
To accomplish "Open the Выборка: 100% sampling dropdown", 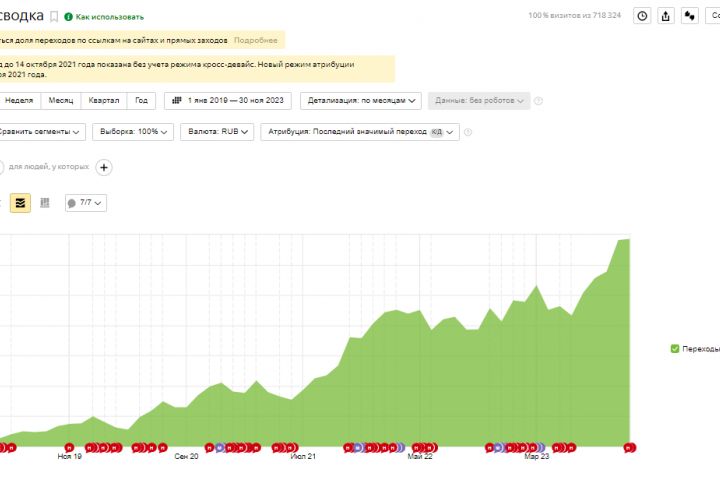I will [x=133, y=132].
